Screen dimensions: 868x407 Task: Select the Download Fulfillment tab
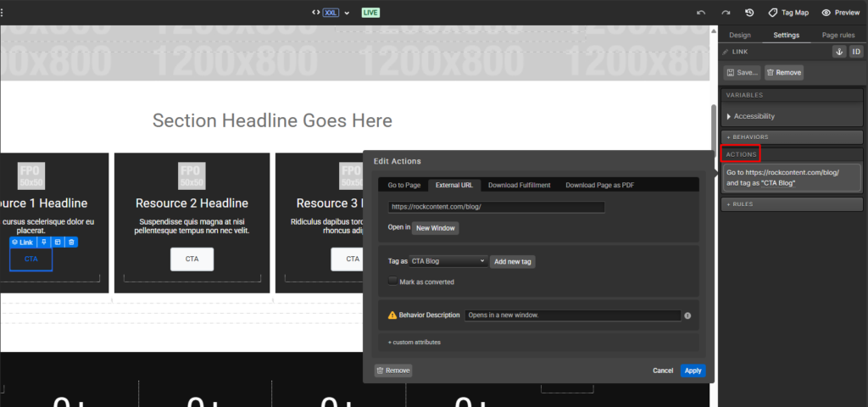click(520, 185)
